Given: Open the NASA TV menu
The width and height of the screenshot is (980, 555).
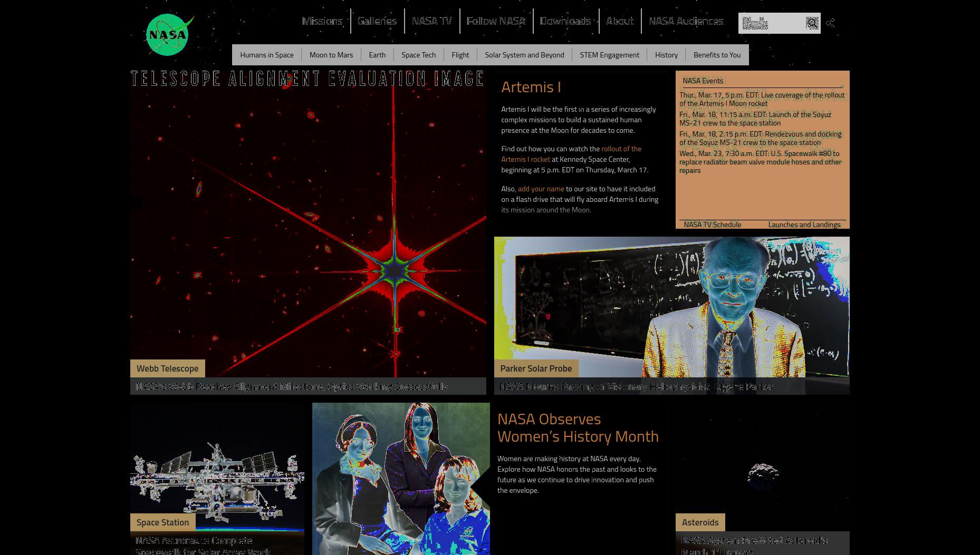Looking at the screenshot, I should pos(432,21).
